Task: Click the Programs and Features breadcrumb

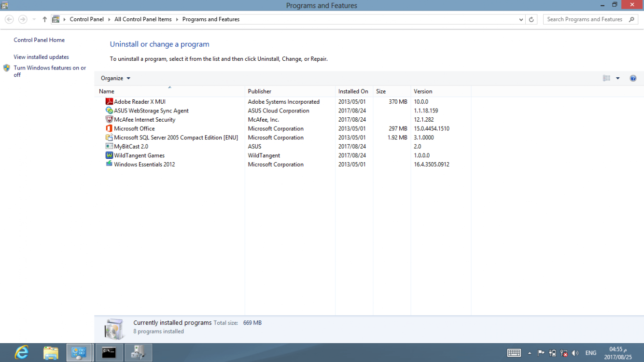Action: [x=211, y=19]
